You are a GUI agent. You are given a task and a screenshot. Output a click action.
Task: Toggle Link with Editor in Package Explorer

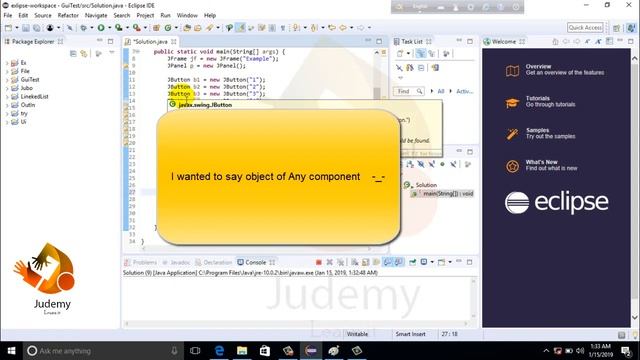pos(84,53)
